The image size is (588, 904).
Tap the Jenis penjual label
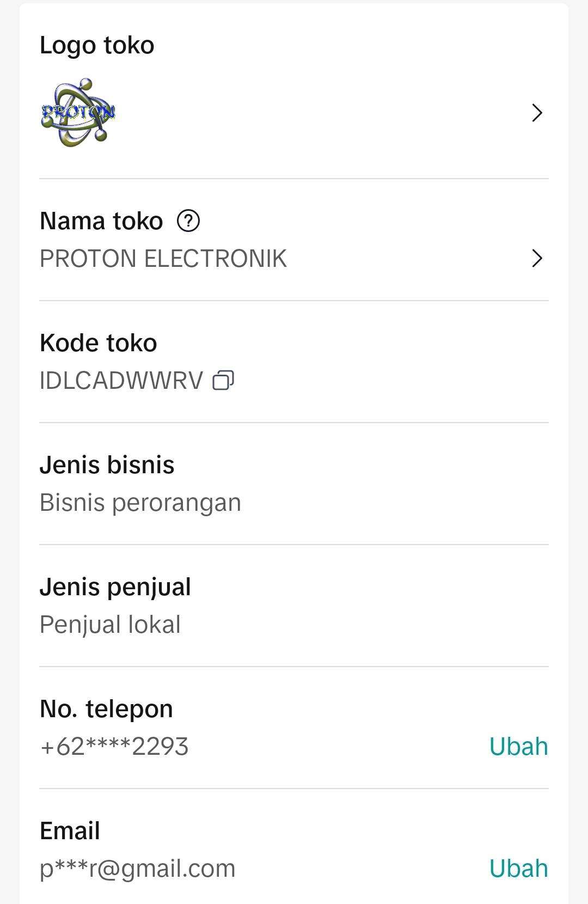[115, 588]
